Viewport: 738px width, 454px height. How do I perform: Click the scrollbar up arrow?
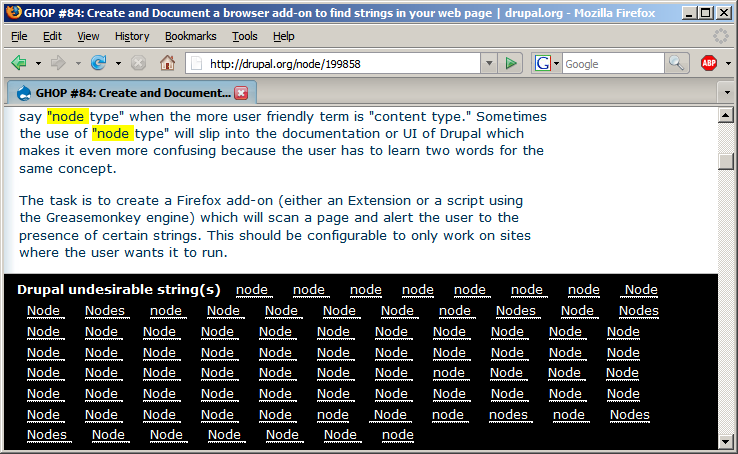(726, 115)
